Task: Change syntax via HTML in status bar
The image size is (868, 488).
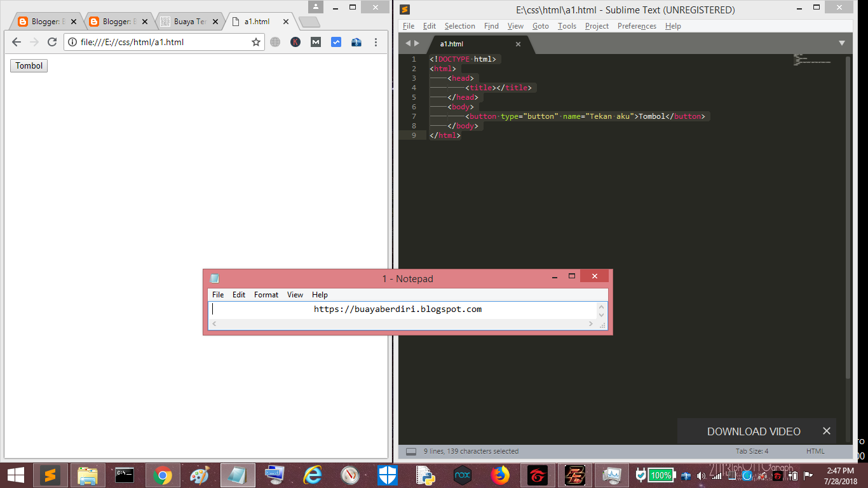Action: tap(815, 451)
